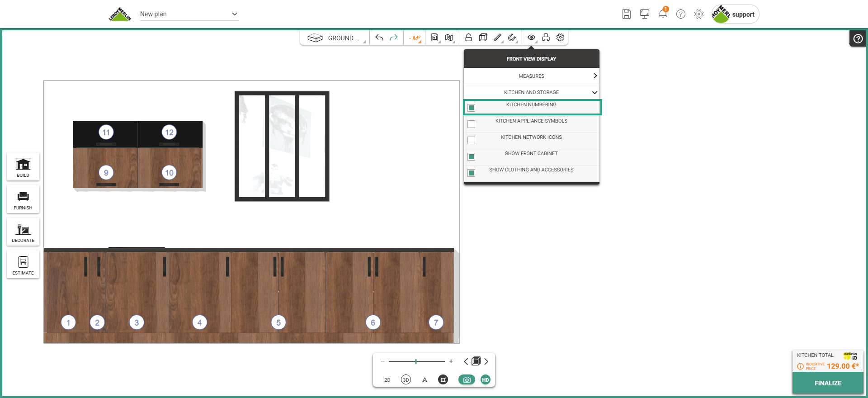Image resolution: width=868 pixels, height=398 pixels.
Task: Open the floor plan document icon
Action: coord(434,38)
